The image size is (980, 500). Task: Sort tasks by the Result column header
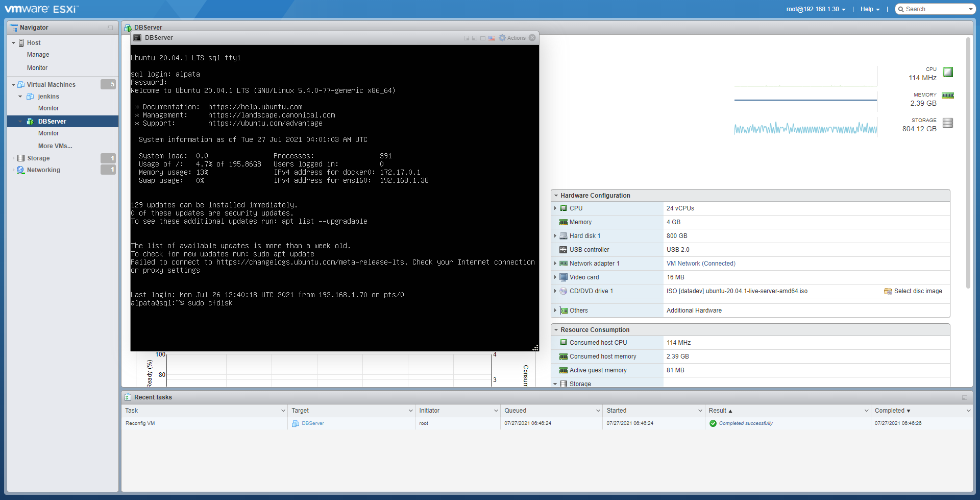717,411
